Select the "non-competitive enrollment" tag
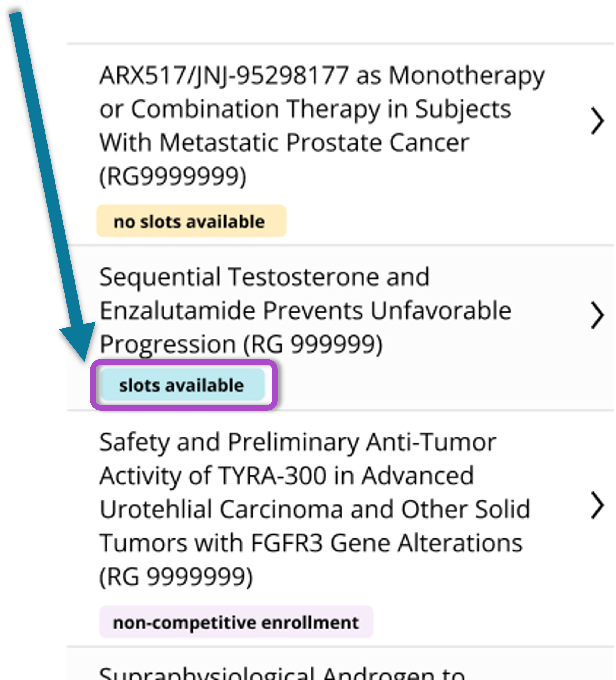616x680 pixels. pos(236,622)
